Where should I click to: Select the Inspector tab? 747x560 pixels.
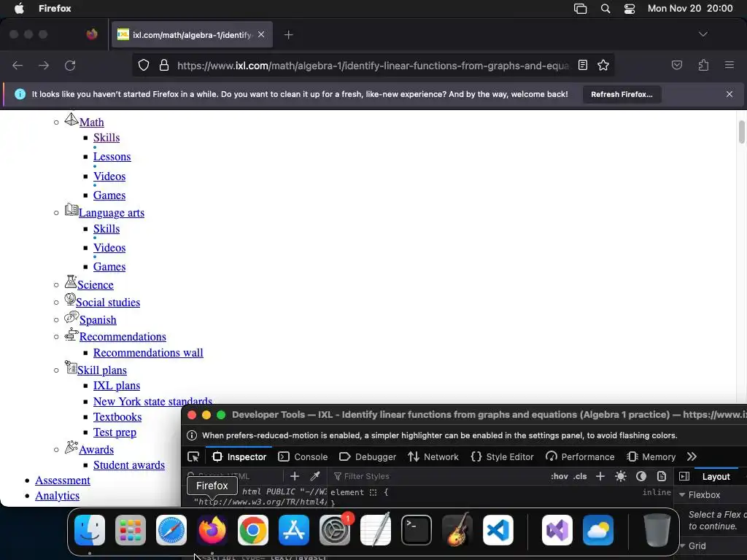239,456
